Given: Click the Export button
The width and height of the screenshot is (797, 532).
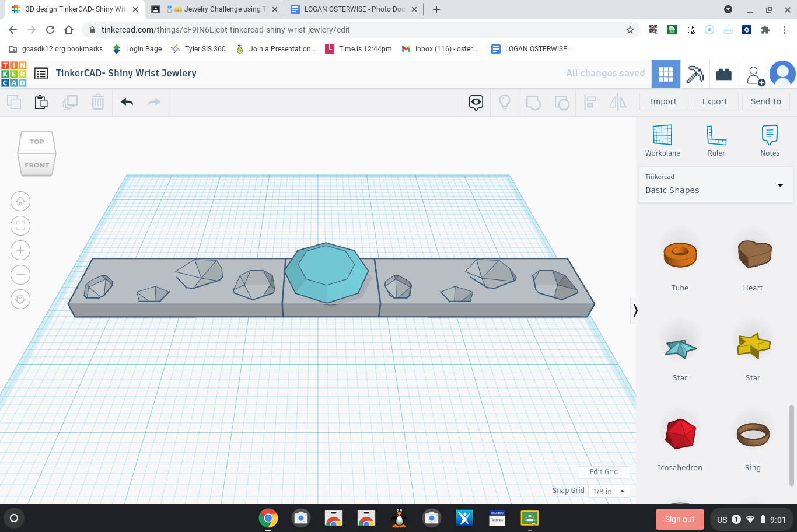Looking at the screenshot, I should 715,101.
